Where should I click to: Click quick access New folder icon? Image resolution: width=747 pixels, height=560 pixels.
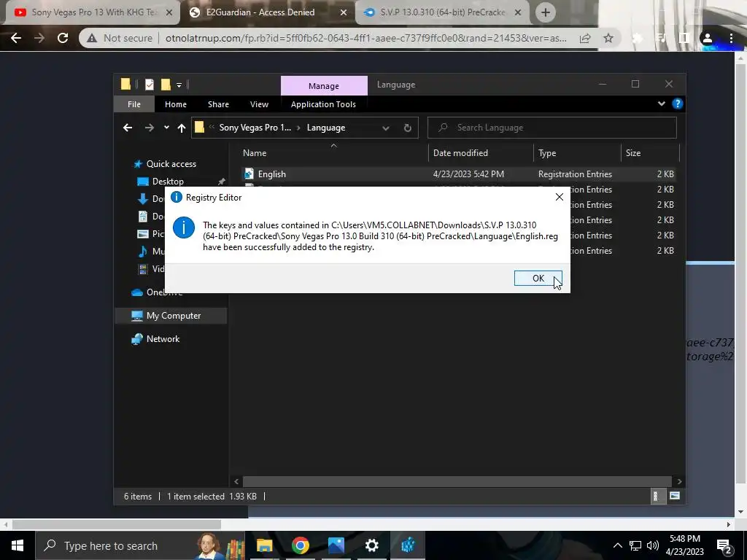166,85
